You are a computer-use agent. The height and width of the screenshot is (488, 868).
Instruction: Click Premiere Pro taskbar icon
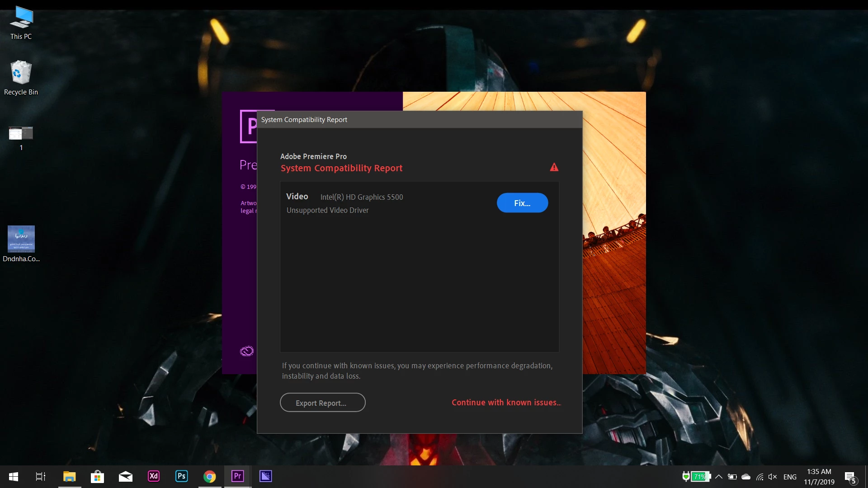tap(237, 476)
